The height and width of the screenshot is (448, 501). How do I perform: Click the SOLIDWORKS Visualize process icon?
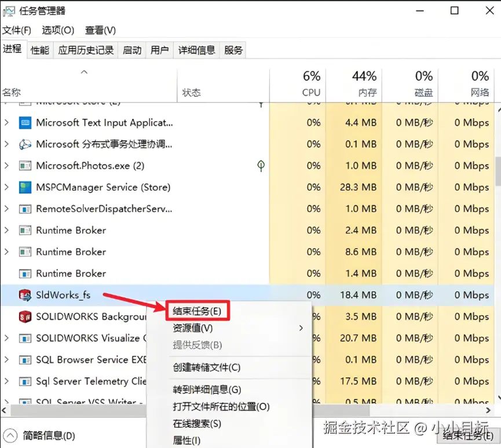[25, 338]
